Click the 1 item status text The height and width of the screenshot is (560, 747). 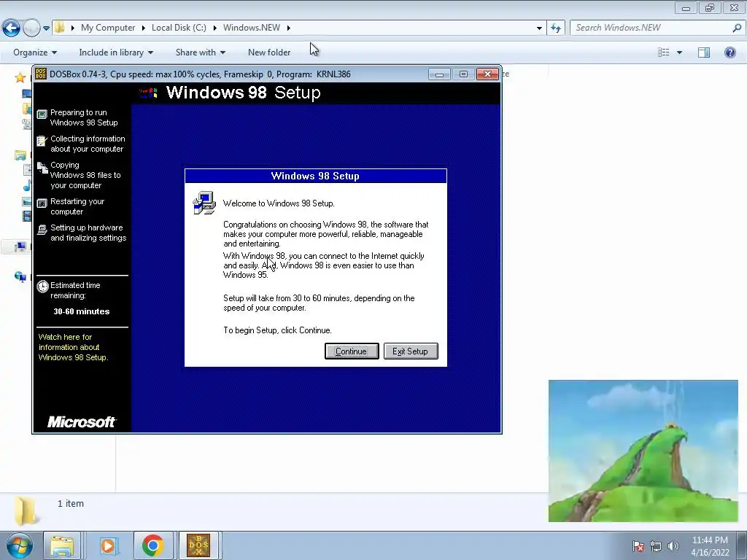71,503
